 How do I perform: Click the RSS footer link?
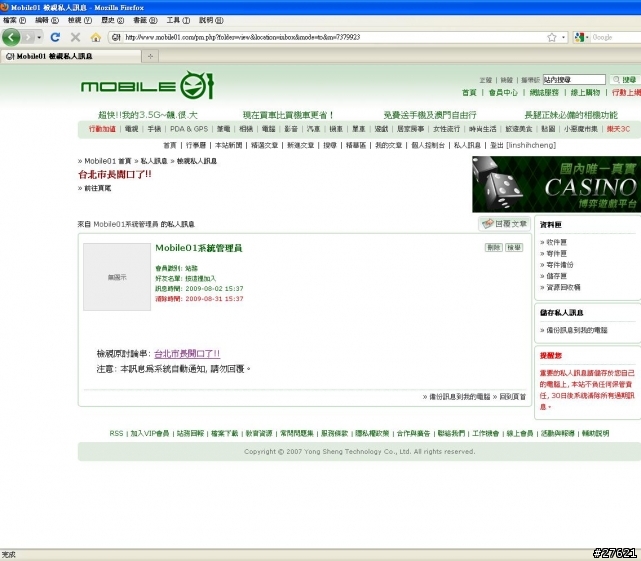coord(116,433)
